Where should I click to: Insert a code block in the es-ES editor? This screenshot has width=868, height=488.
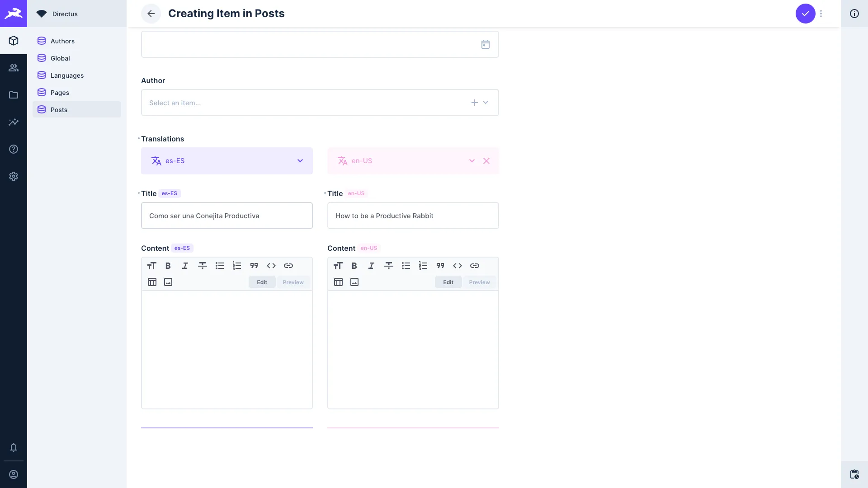click(x=271, y=266)
